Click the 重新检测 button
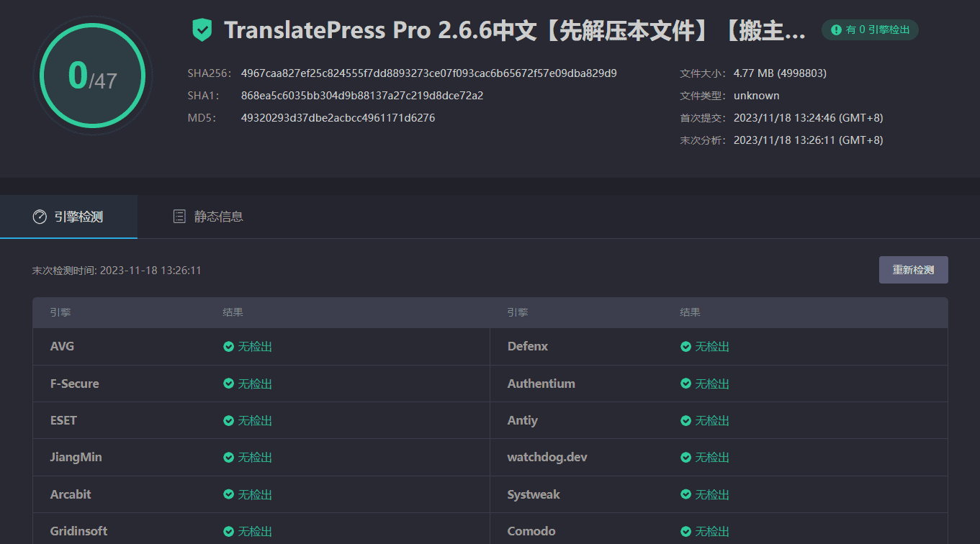The image size is (980, 544). tap(913, 270)
